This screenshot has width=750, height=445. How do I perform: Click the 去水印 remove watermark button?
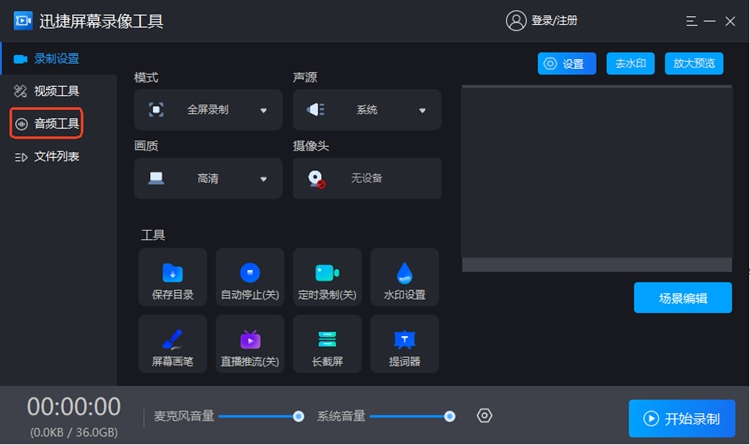click(630, 64)
